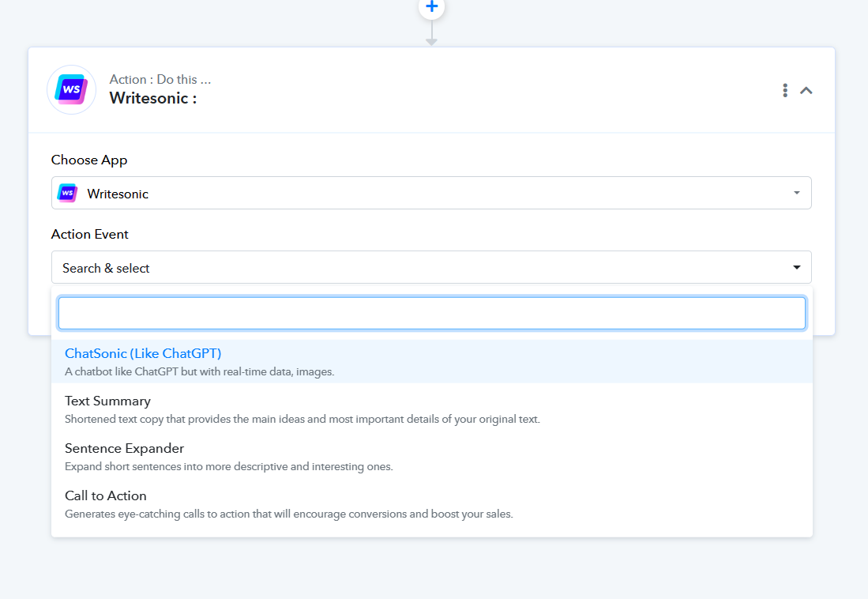The image size is (868, 599).
Task: Collapse the Writesonic action step
Action: (806, 90)
